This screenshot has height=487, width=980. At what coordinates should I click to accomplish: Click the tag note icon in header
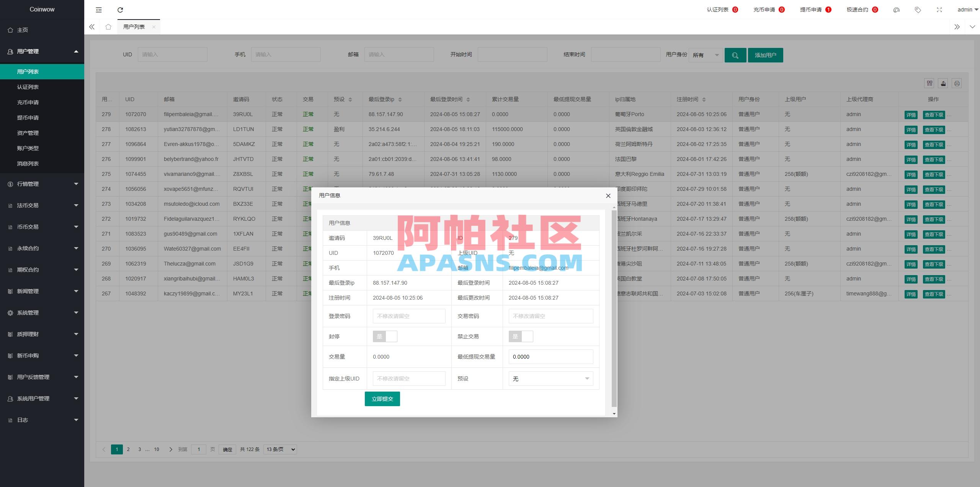(918, 10)
